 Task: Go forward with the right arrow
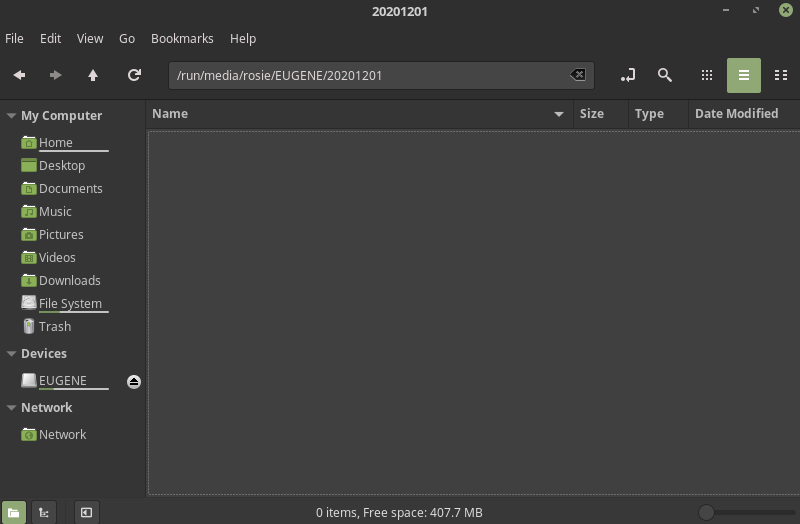tap(55, 76)
